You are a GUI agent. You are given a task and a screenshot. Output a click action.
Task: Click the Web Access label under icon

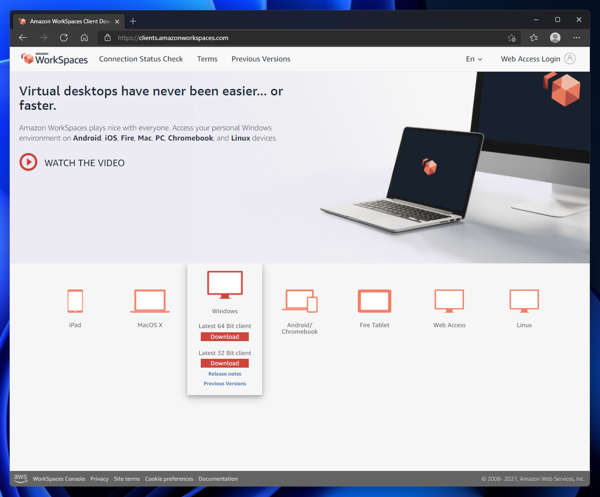tap(449, 325)
